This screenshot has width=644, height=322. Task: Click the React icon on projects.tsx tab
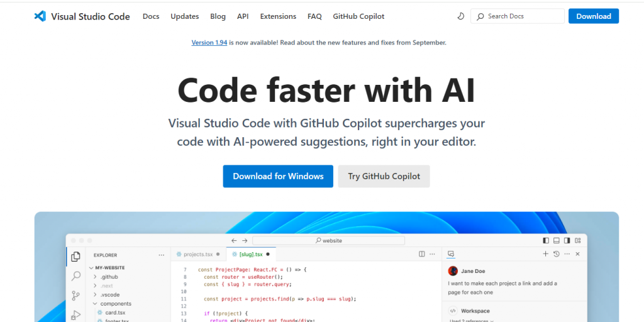coord(179,254)
